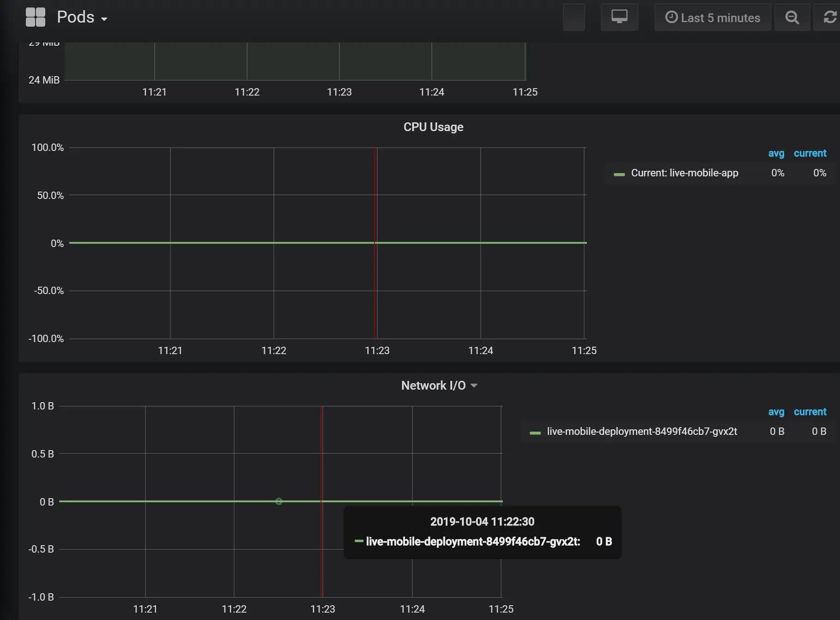Click the 11:25 label on Network I/O axis
Viewport: 840px width, 620px height.
point(501,609)
